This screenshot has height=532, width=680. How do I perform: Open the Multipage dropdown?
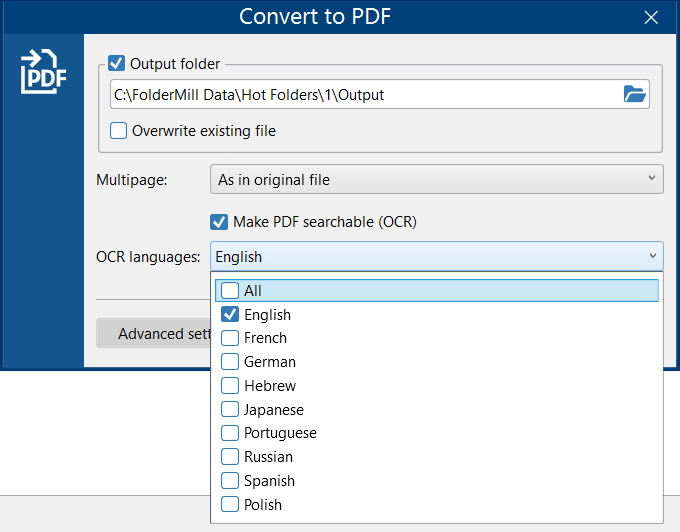coord(436,180)
